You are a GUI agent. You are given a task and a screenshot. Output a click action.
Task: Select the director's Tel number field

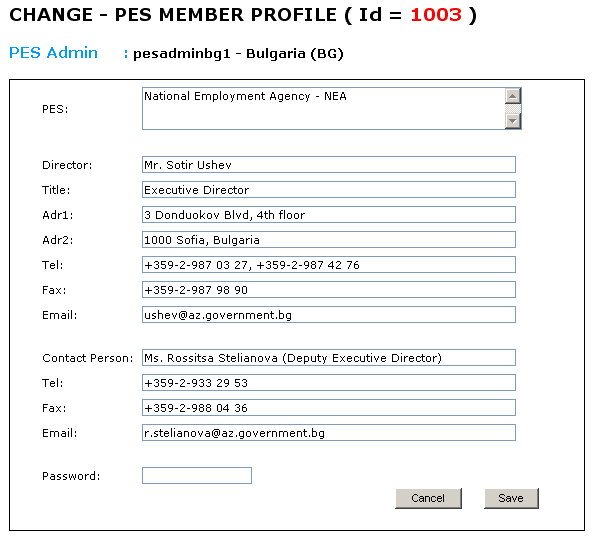tap(329, 265)
